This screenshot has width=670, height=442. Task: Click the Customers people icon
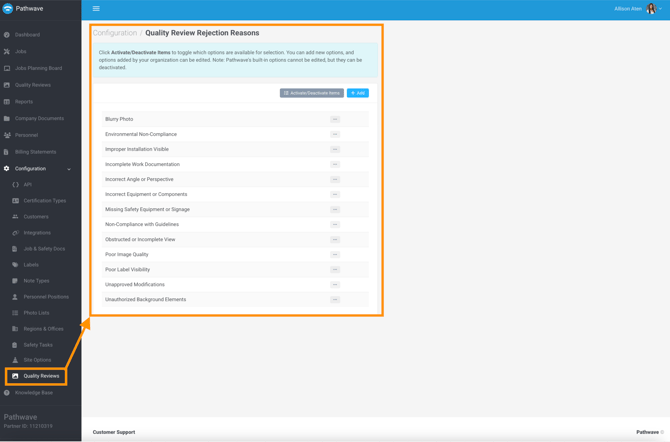pyautogui.click(x=15, y=217)
